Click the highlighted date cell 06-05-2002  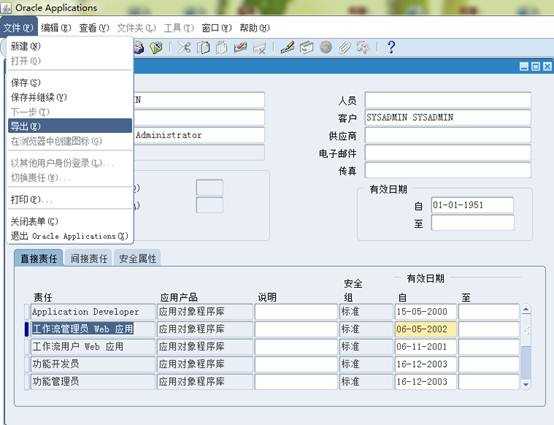[426, 329]
